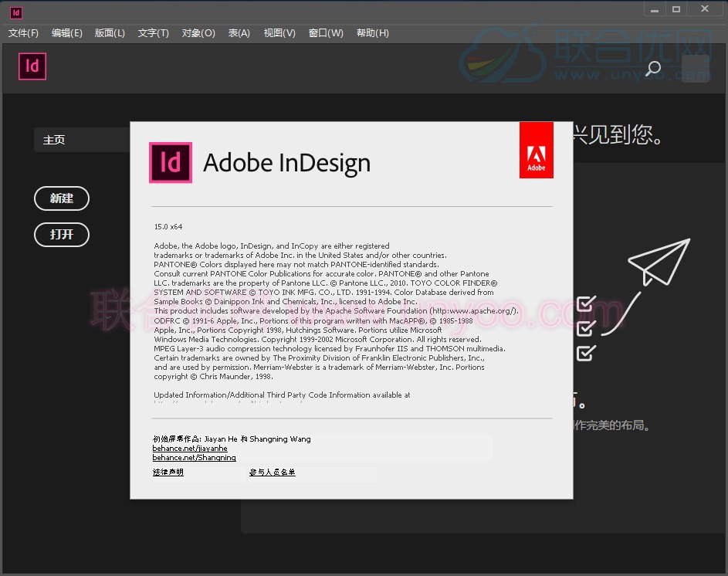Click the gray profile square beside search
This screenshot has height=576, width=728.
[x=695, y=68]
